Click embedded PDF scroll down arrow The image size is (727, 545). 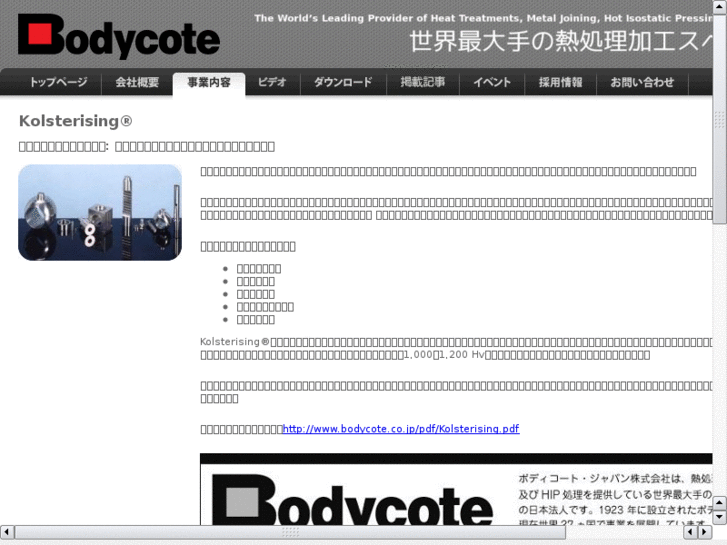tap(720, 517)
